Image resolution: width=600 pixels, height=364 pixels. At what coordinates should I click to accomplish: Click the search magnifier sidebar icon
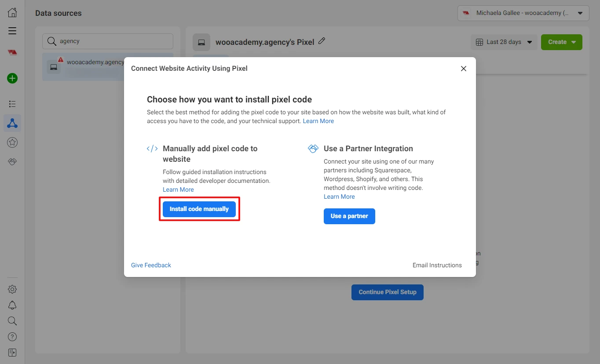click(x=12, y=321)
